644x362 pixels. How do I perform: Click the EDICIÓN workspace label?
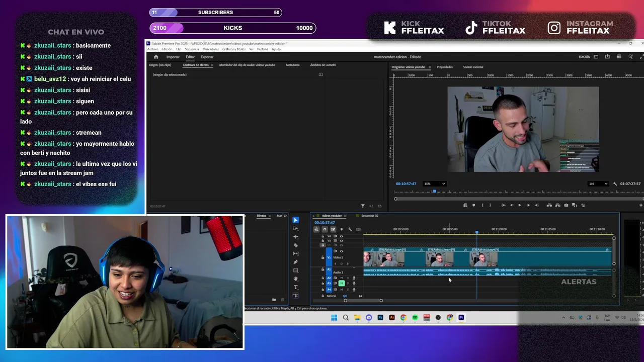[x=584, y=57]
